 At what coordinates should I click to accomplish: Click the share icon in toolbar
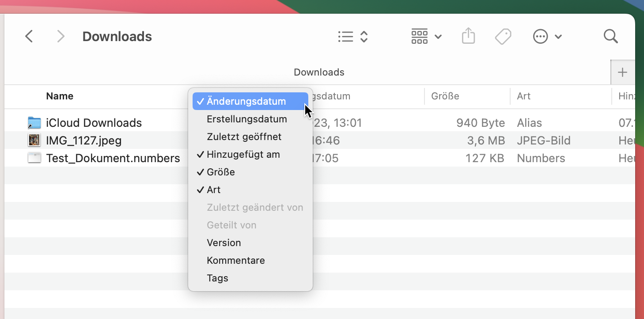coord(468,36)
